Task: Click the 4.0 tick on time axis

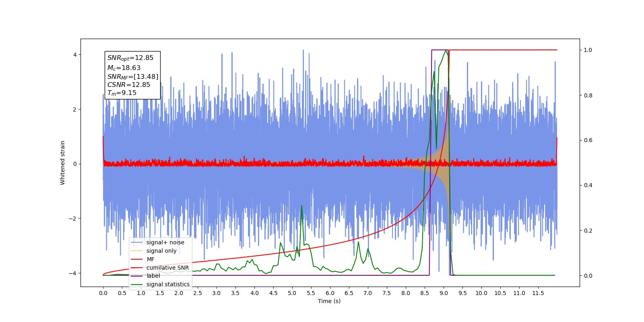Action: (x=254, y=293)
